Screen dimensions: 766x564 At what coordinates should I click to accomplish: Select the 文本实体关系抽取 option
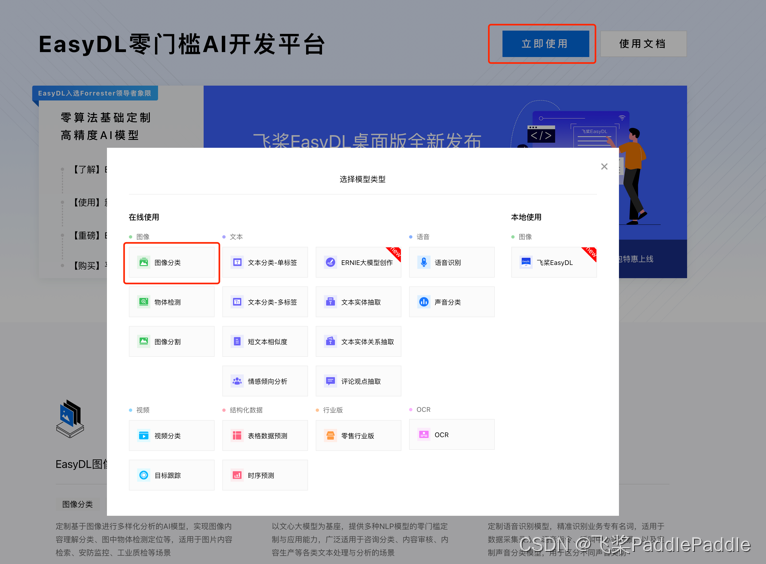point(358,342)
